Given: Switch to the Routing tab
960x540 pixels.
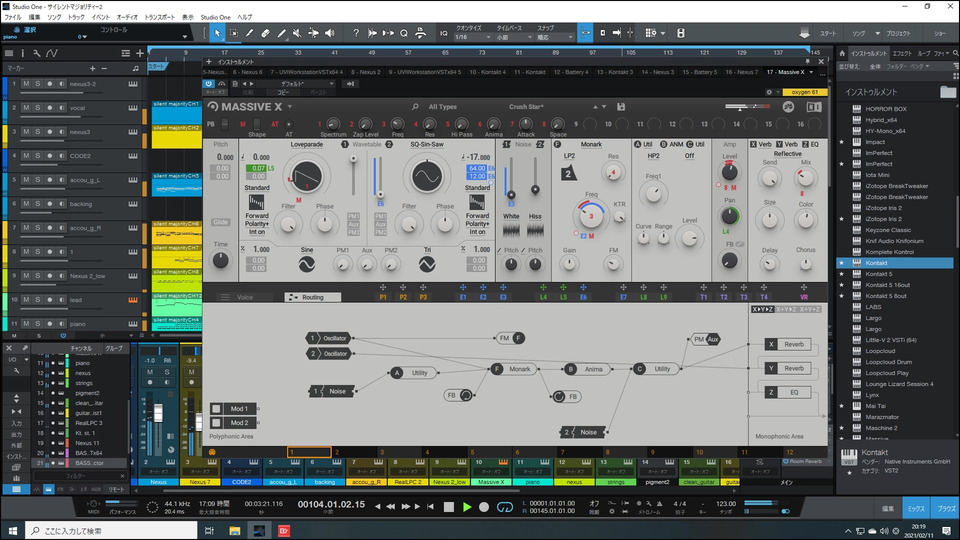Looking at the screenshot, I should coord(312,297).
